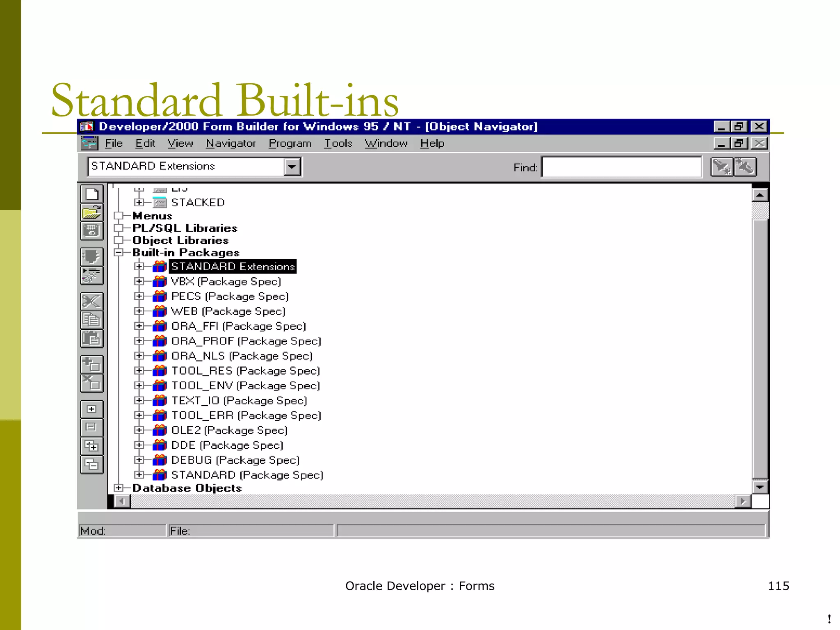Screen dimensions: 840x630
Task: Click the Create object toolbar icon
Action: click(x=91, y=365)
